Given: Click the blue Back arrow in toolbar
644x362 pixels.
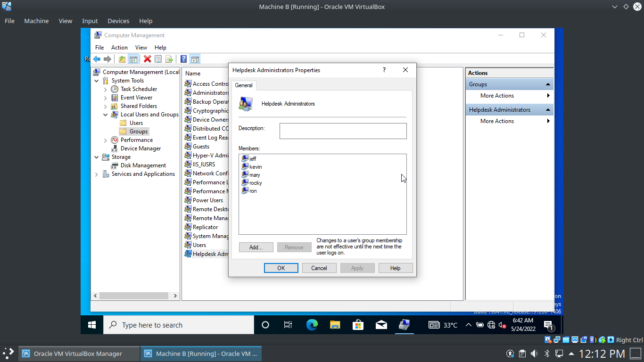Looking at the screenshot, I should pos(97,59).
